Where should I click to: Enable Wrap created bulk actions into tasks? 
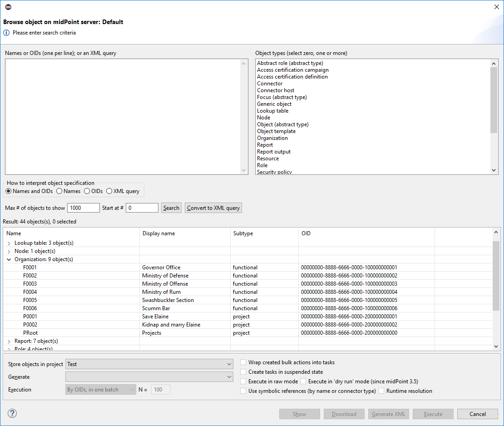(x=244, y=362)
